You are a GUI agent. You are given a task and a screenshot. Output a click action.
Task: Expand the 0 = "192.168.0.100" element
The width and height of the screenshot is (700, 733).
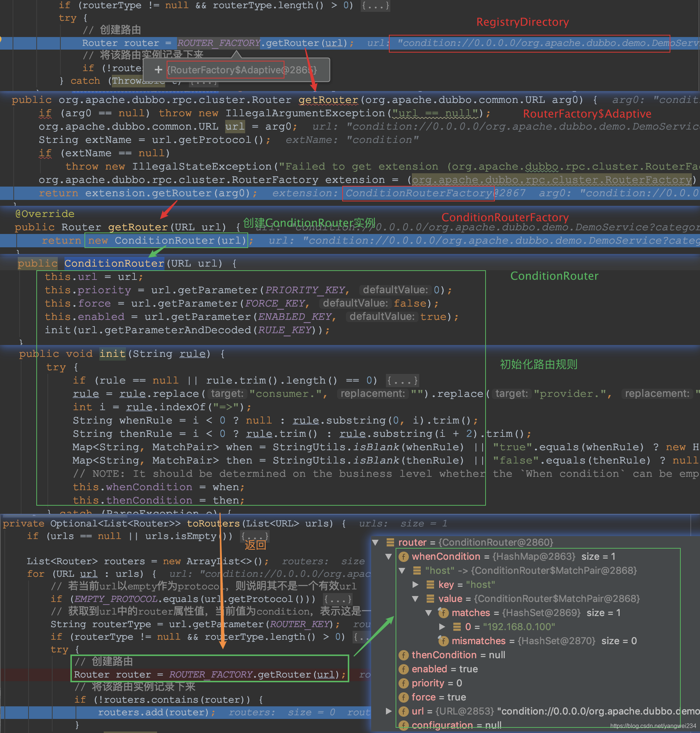(x=442, y=627)
